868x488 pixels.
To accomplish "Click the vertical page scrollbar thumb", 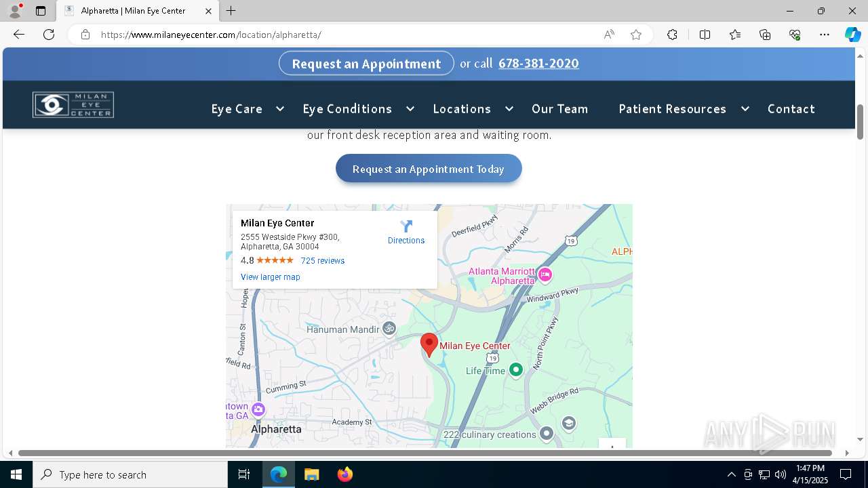I will (x=861, y=122).
